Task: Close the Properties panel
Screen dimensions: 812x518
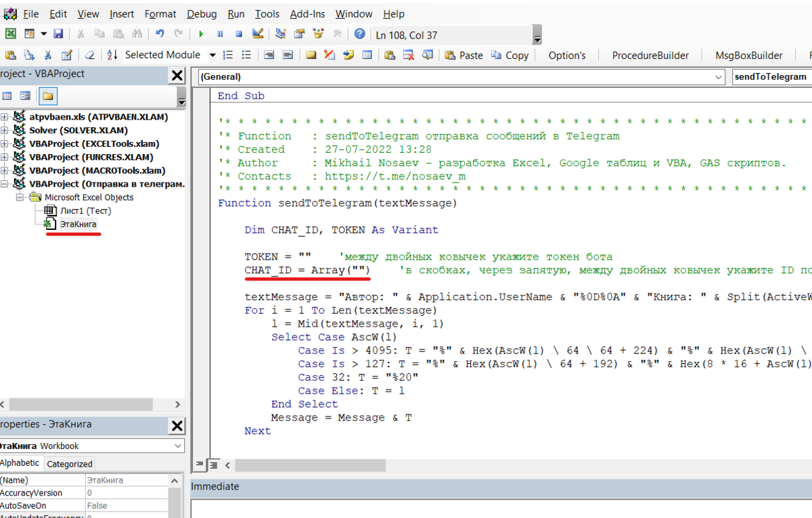Action: (x=176, y=426)
